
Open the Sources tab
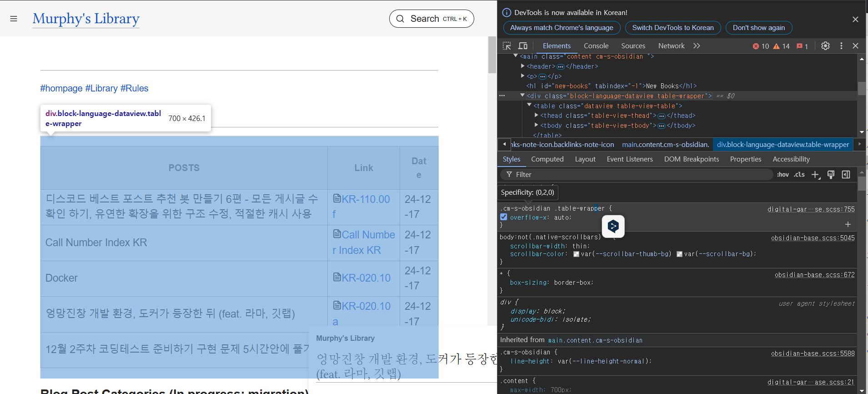click(633, 46)
